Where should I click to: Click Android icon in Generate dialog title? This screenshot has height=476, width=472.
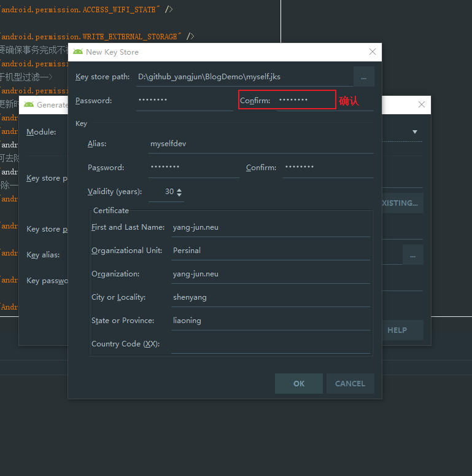tap(29, 105)
